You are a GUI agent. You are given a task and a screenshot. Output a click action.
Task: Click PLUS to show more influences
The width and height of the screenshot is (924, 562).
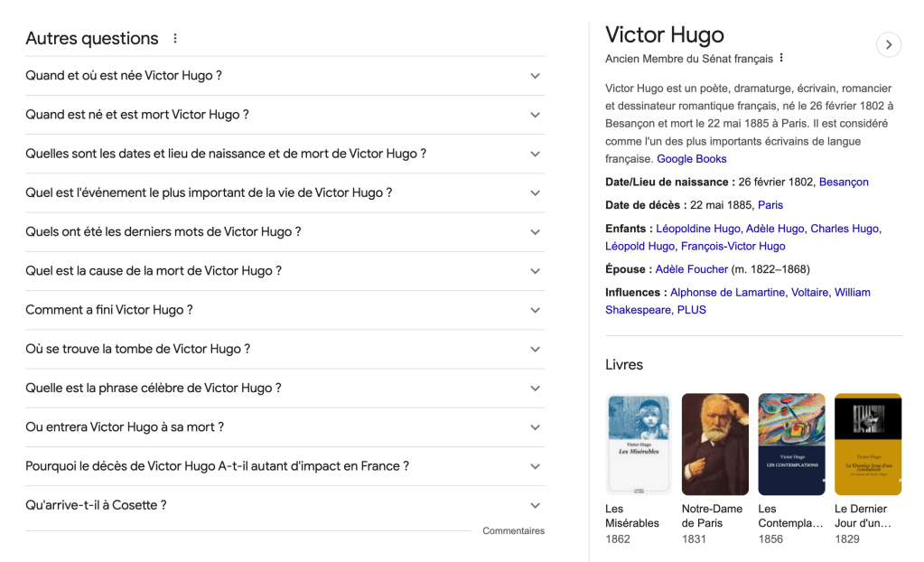tap(691, 310)
